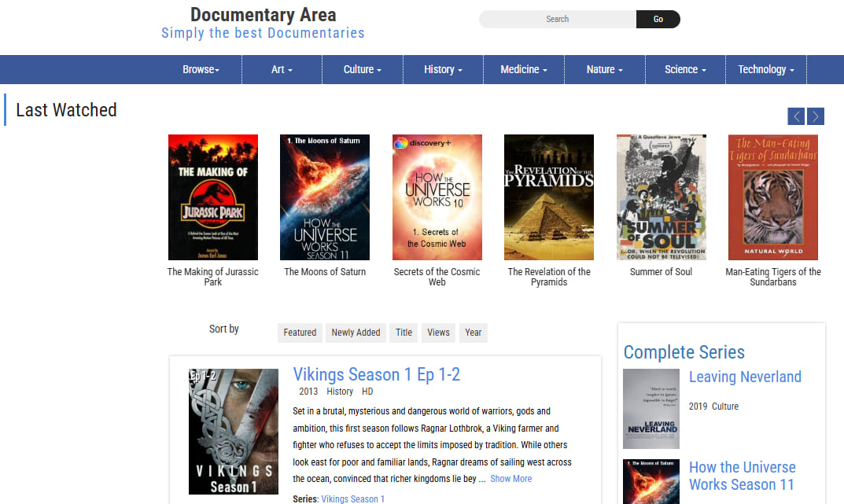Viewport: 844px width, 504px height.
Task: Go to next Last Watched carousel items
Action: [816, 116]
